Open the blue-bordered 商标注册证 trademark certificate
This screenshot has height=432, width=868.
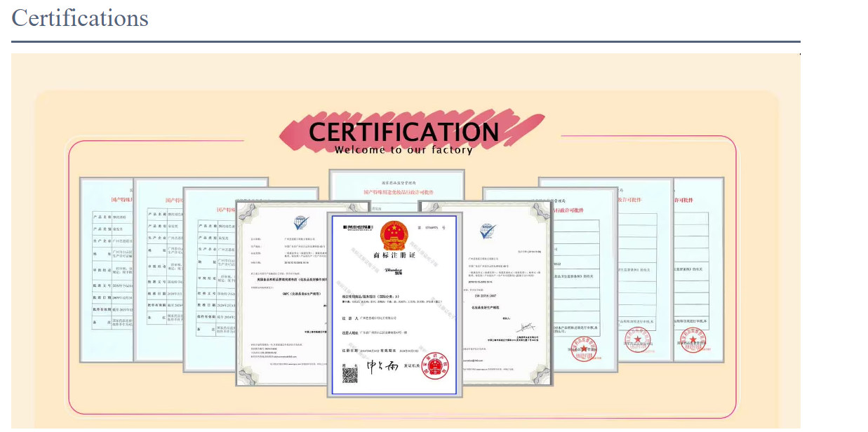[x=394, y=305]
